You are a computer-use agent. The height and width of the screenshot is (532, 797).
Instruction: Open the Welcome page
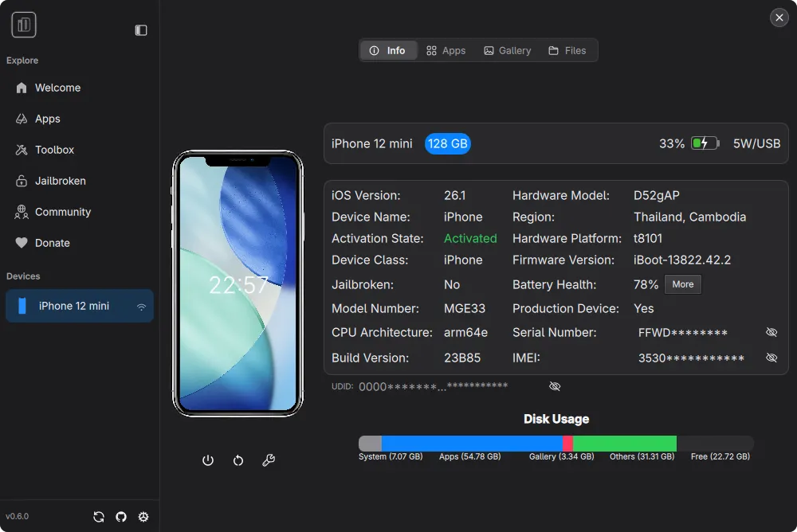pyautogui.click(x=79, y=88)
